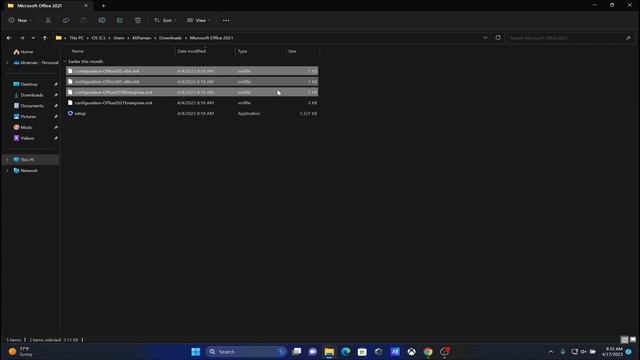Click Downloads in the breadcrumb path

pyautogui.click(x=170, y=38)
